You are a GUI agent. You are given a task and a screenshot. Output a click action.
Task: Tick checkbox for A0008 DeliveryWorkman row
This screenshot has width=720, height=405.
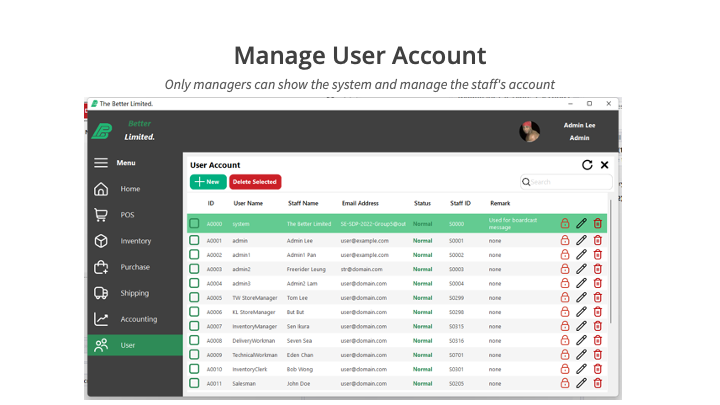(x=194, y=340)
